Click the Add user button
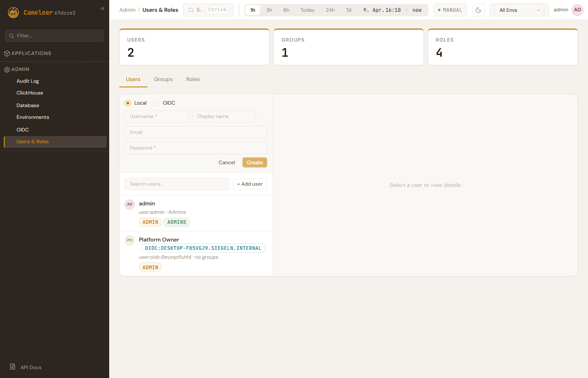Screen dimensions: 588x378 click(x=249, y=184)
